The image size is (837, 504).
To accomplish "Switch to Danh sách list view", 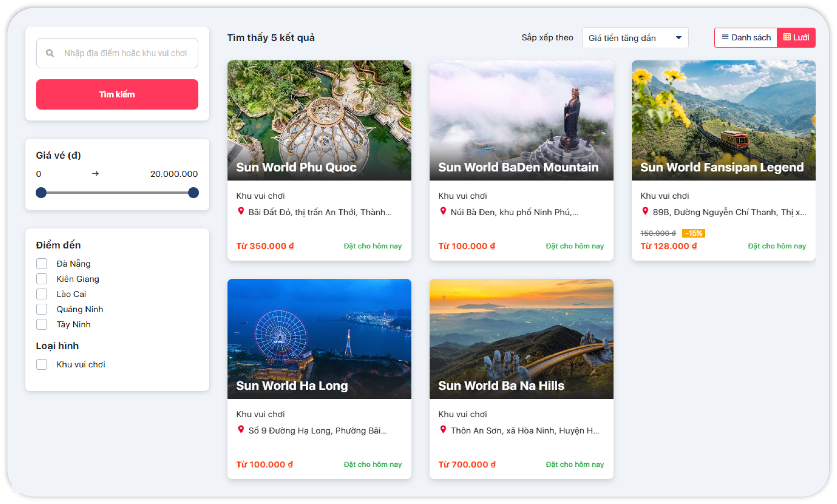I will tap(746, 37).
